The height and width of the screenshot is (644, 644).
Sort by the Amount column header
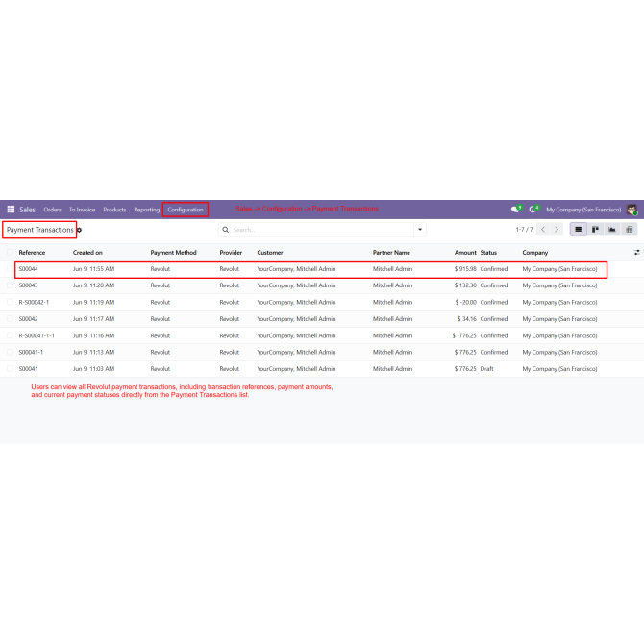click(x=465, y=252)
